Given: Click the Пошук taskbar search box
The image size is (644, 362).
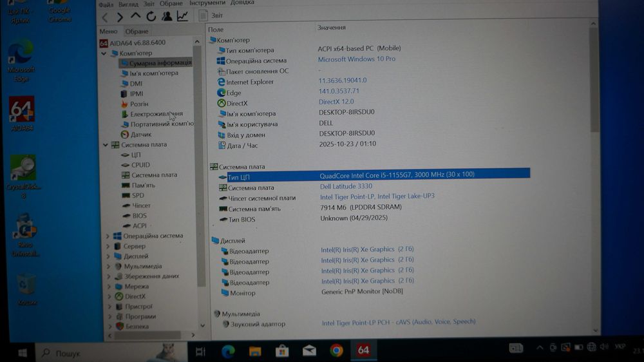Looking at the screenshot, I should 111,352.
